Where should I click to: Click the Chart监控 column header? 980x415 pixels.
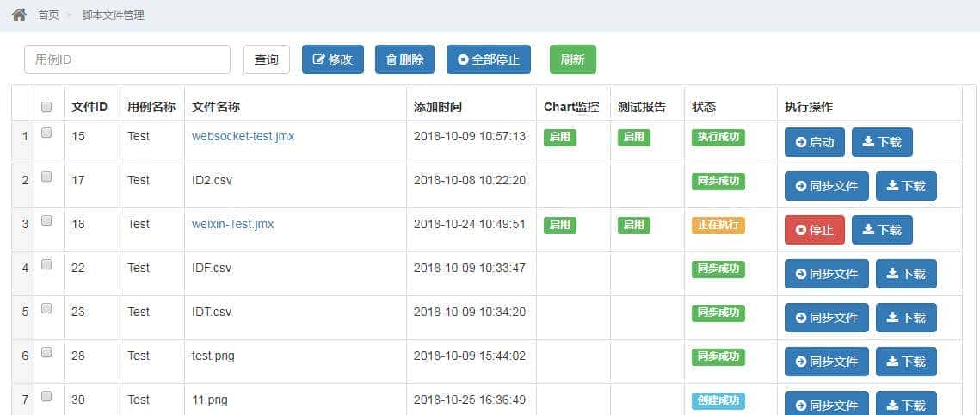coord(571,107)
